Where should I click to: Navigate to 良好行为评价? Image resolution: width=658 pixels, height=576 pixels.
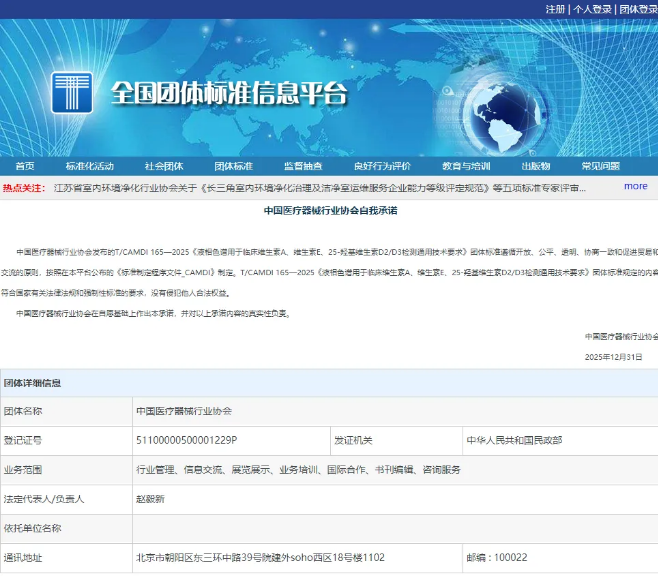click(x=381, y=166)
